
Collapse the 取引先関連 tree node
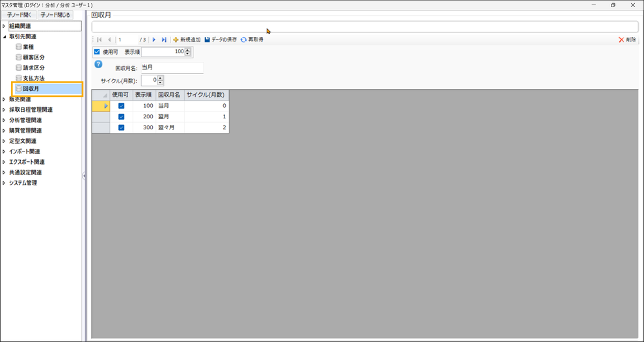tap(4, 36)
